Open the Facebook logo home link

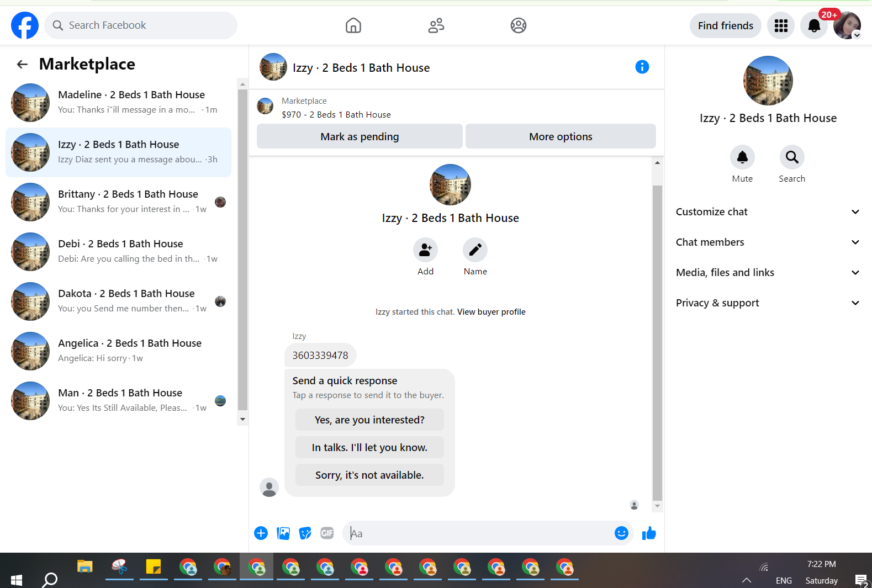point(25,25)
